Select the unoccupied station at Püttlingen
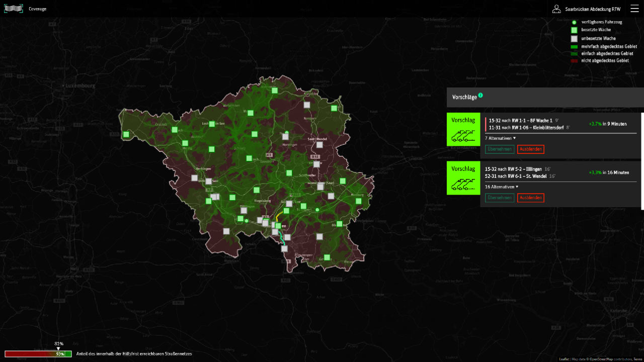Image resolution: width=644 pixels, height=362 pixels. click(244, 211)
